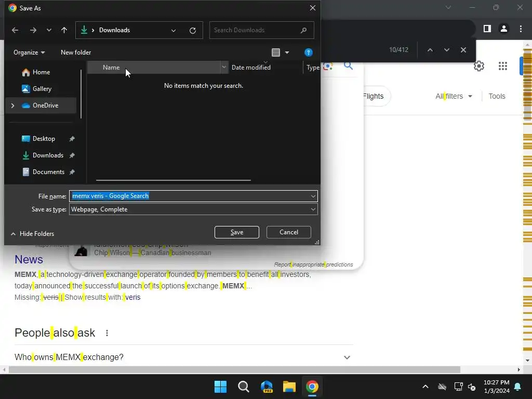Click the search magnifier in Search Downloads
This screenshot has width=532, height=399.
pyautogui.click(x=303, y=30)
